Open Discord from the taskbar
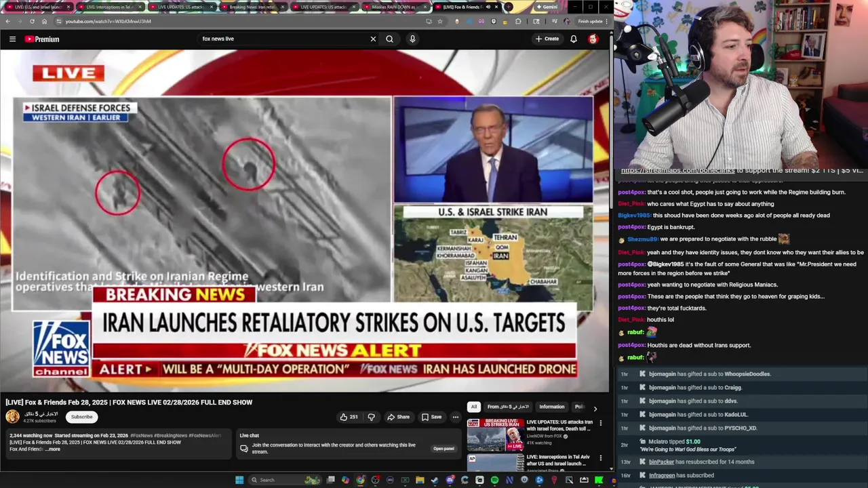Image resolution: width=868 pixels, height=488 pixels. pos(450,480)
